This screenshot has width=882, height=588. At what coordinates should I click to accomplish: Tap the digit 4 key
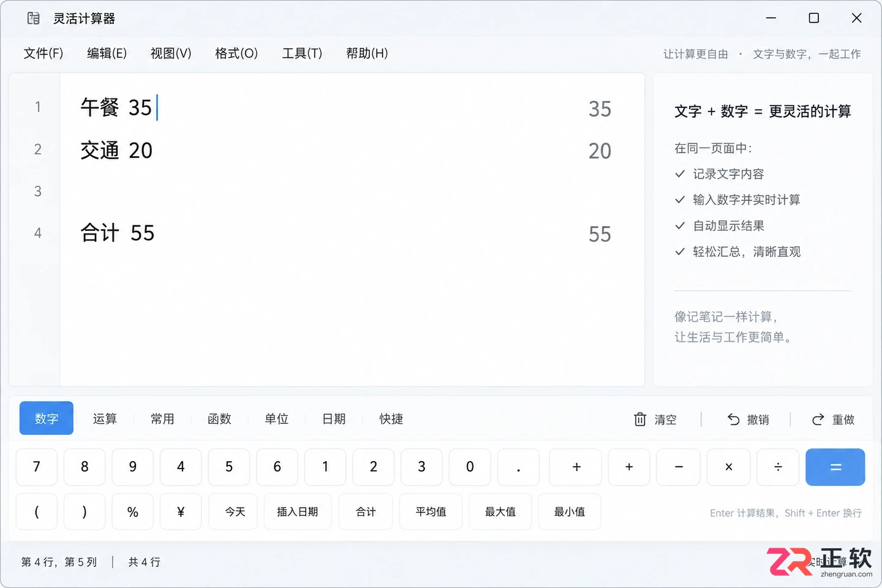click(181, 467)
